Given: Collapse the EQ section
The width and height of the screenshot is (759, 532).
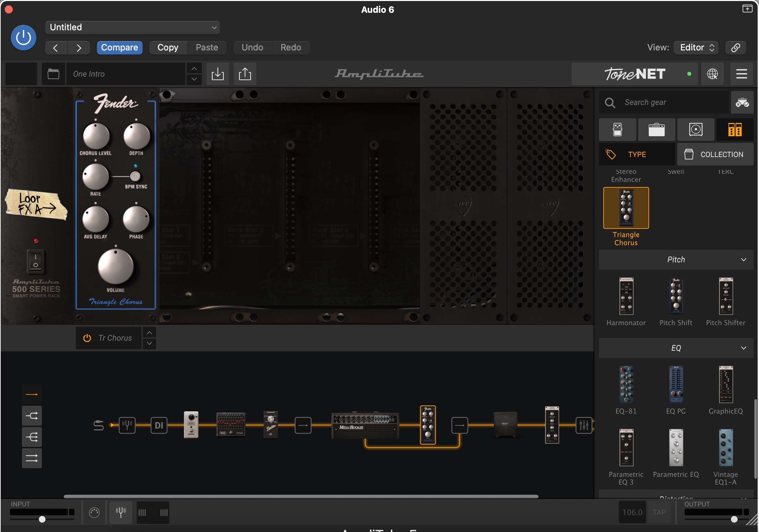Looking at the screenshot, I should pos(676,348).
